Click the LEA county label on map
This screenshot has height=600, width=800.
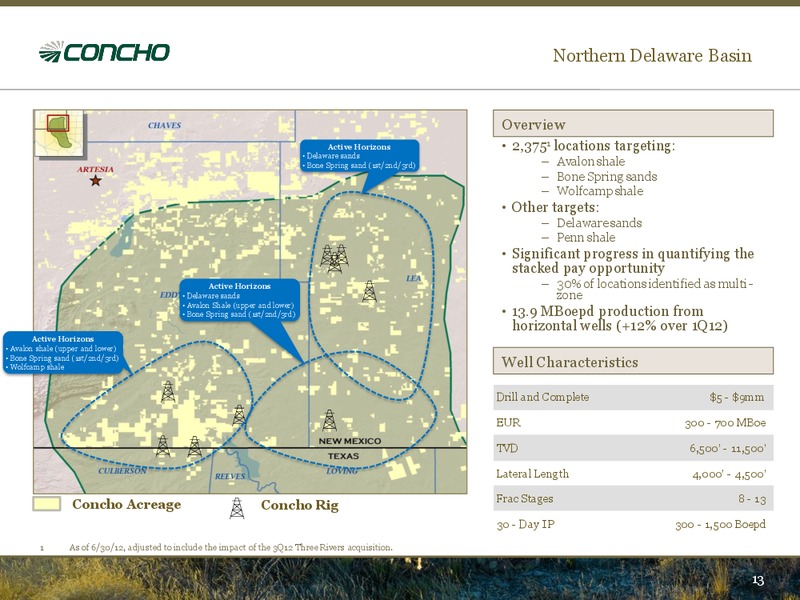(414, 278)
